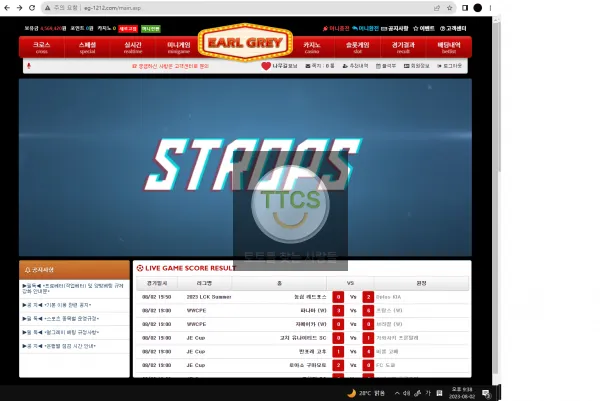Select the slot game menu

[357, 47]
